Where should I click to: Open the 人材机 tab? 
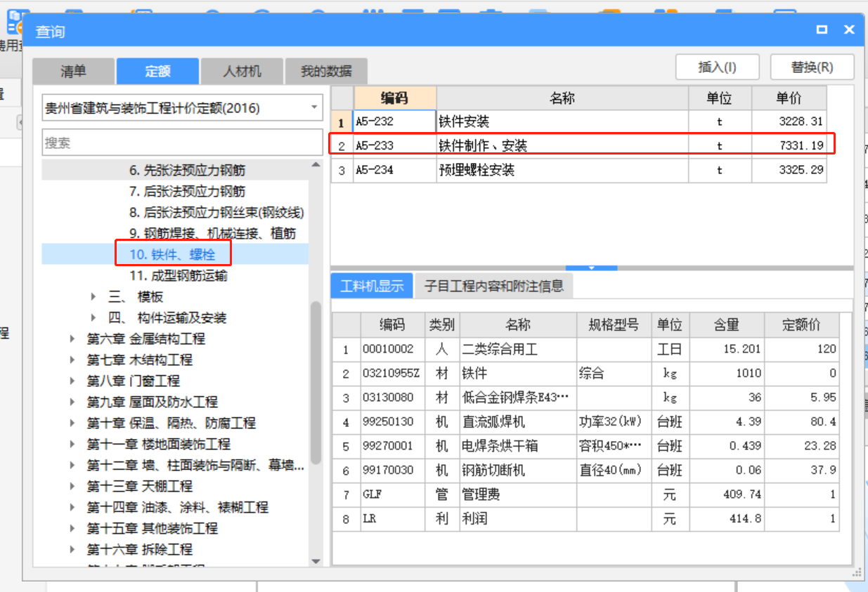[242, 71]
